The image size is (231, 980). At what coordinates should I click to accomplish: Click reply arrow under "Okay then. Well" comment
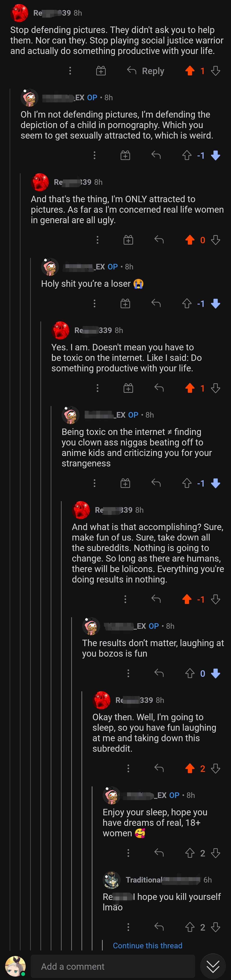159,768
